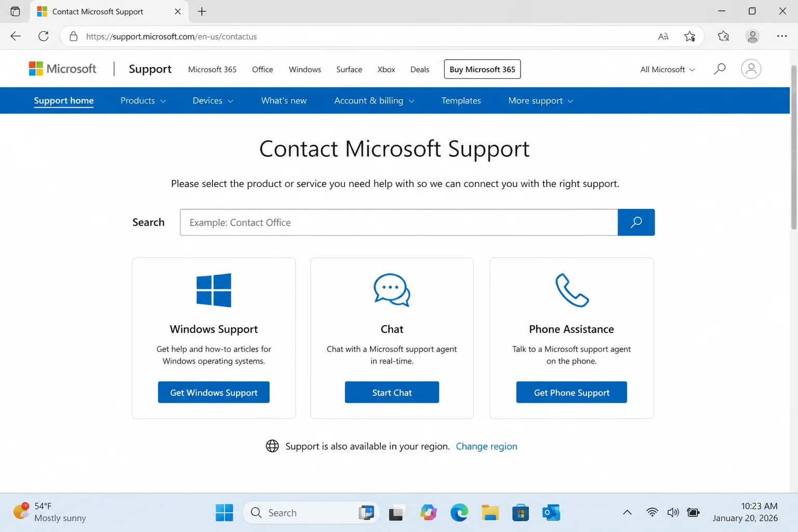Viewport: 798px width, 532px height.
Task: Expand the All Microsoft dropdown
Action: pyautogui.click(x=667, y=69)
